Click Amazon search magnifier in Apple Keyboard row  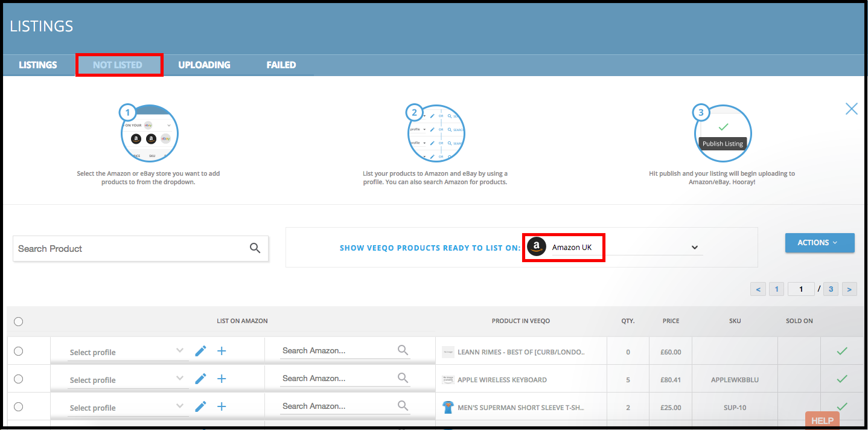pyautogui.click(x=403, y=378)
